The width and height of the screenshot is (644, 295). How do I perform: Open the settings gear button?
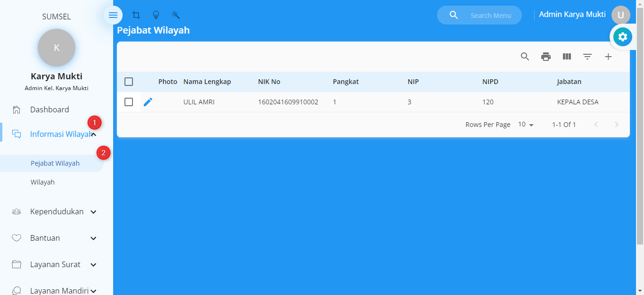[623, 37]
